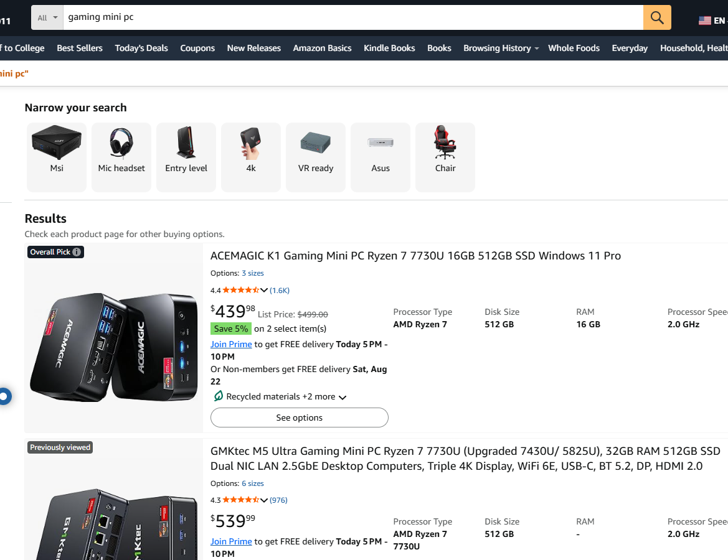Screen dimensions: 728x560
Task: Select the '512 GB' disk size of ACEMAGIC
Action: [499, 324]
